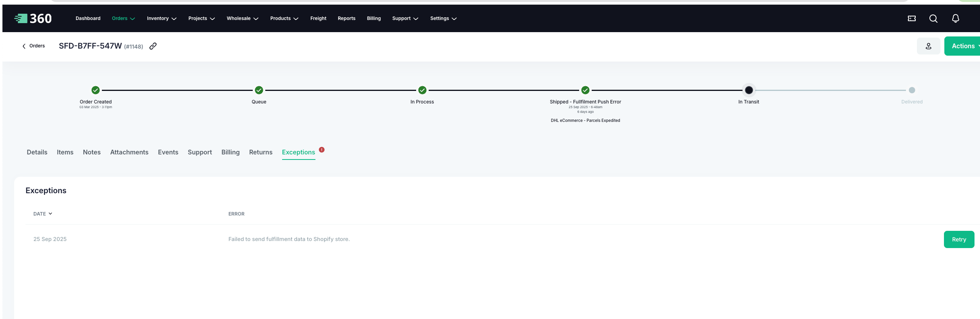Click the Shipped step checkmark
Image resolution: width=980 pixels, height=319 pixels.
585,91
